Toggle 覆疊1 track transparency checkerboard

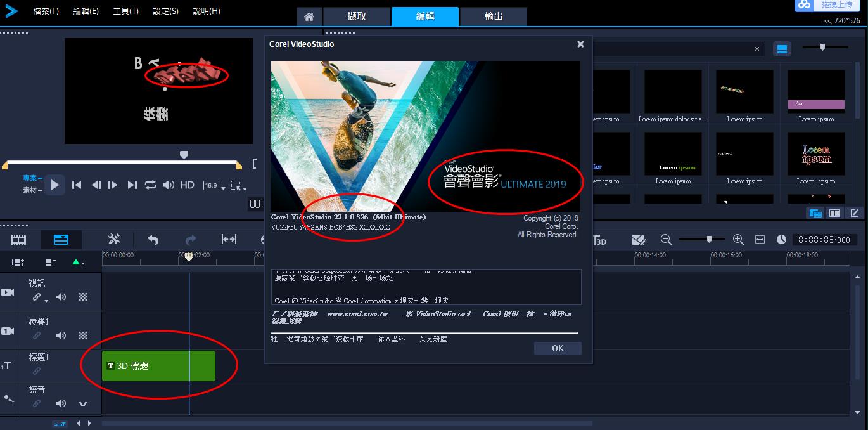click(x=83, y=336)
